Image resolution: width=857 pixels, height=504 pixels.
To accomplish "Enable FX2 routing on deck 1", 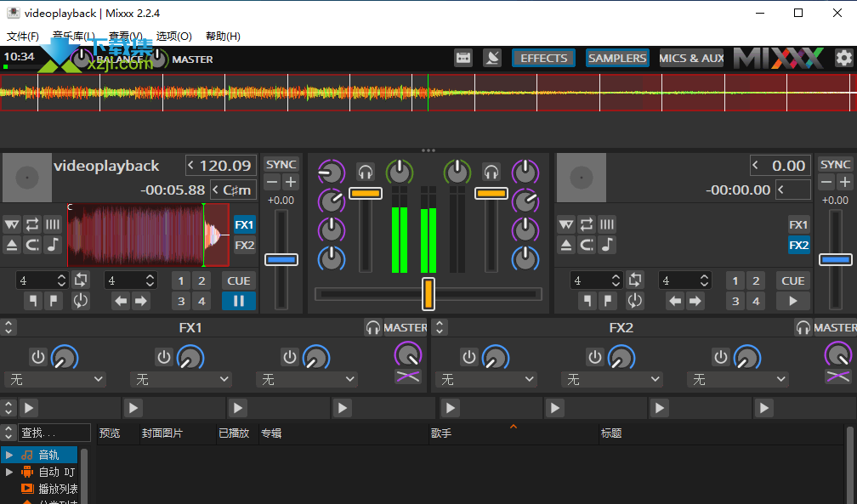I will pyautogui.click(x=244, y=245).
